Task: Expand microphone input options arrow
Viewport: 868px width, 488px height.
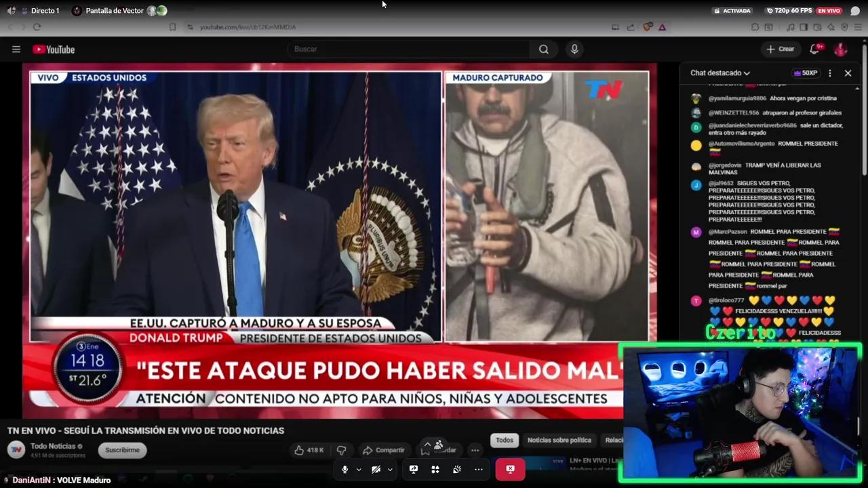Action: [359, 469]
